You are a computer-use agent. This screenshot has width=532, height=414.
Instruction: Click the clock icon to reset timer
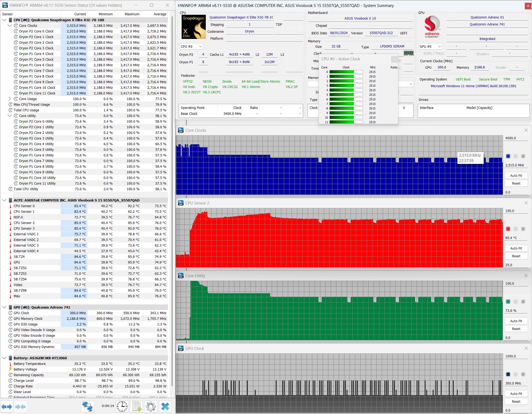122,407
